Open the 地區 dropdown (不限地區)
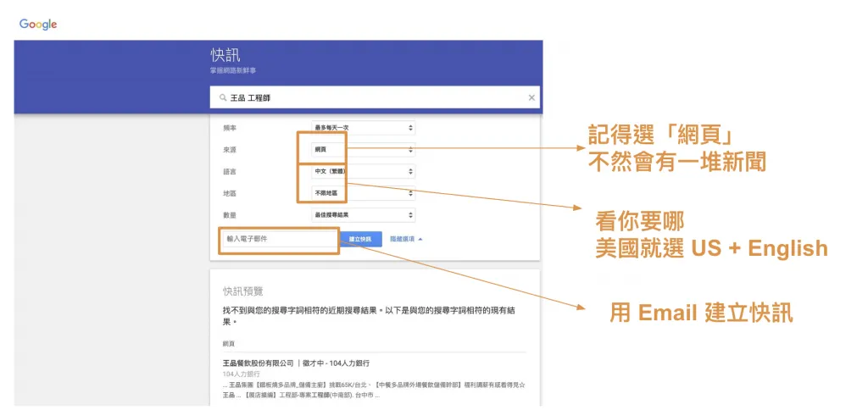Screen dimensions: 868x410 pyautogui.click(x=363, y=194)
